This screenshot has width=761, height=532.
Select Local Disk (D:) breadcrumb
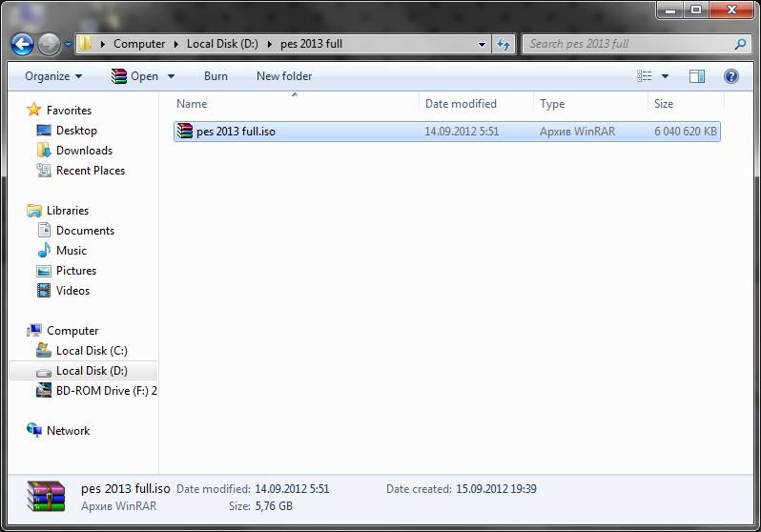pyautogui.click(x=222, y=44)
